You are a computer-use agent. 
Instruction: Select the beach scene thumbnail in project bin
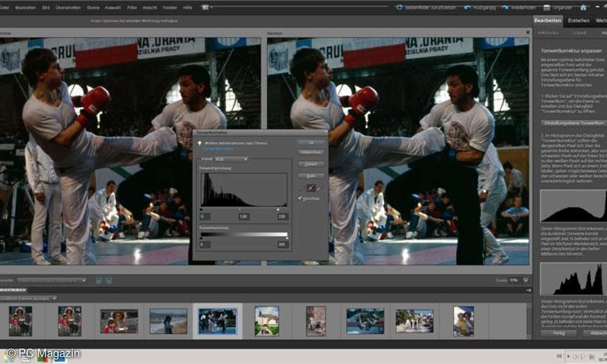click(168, 321)
